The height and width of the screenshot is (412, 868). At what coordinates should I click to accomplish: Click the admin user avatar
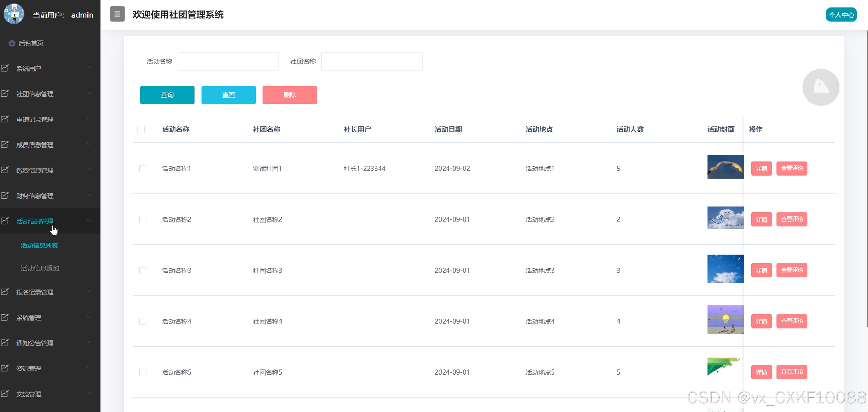point(14,14)
